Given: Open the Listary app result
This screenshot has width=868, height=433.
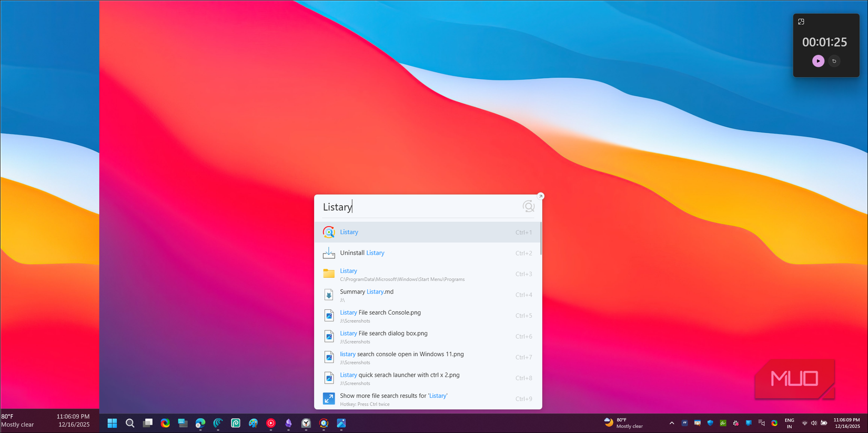Looking at the screenshot, I should point(427,232).
